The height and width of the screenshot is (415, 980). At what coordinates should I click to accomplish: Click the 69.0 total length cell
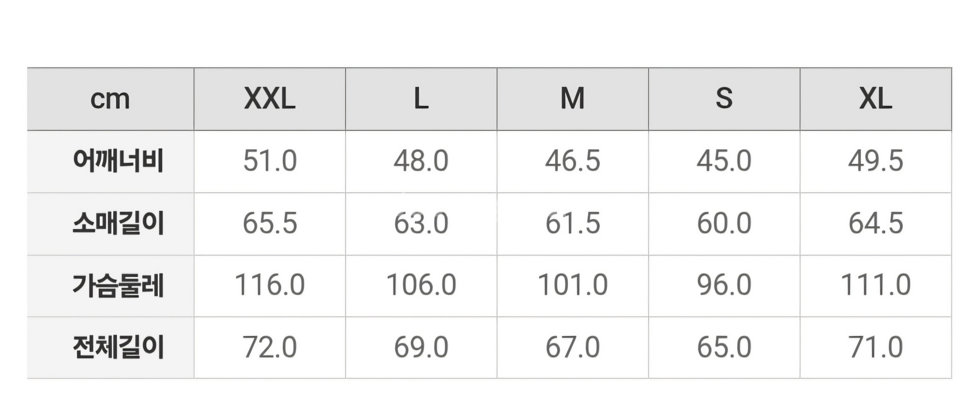421,347
